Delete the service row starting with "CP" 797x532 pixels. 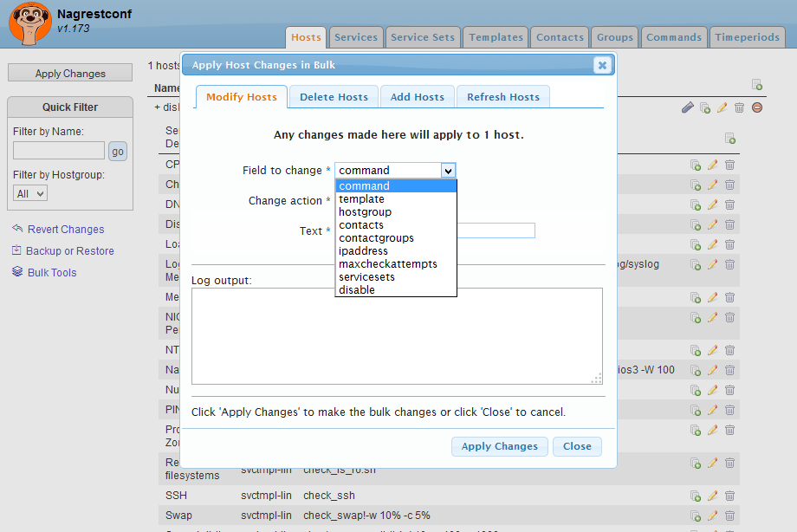pos(730,165)
